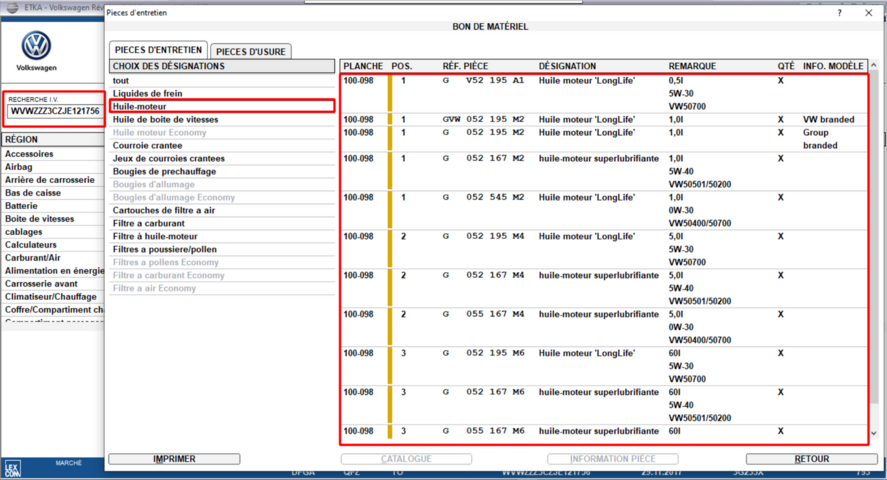Image resolution: width=887 pixels, height=480 pixels.
Task: Select 'Courroie crantee' designation
Action: [222, 145]
